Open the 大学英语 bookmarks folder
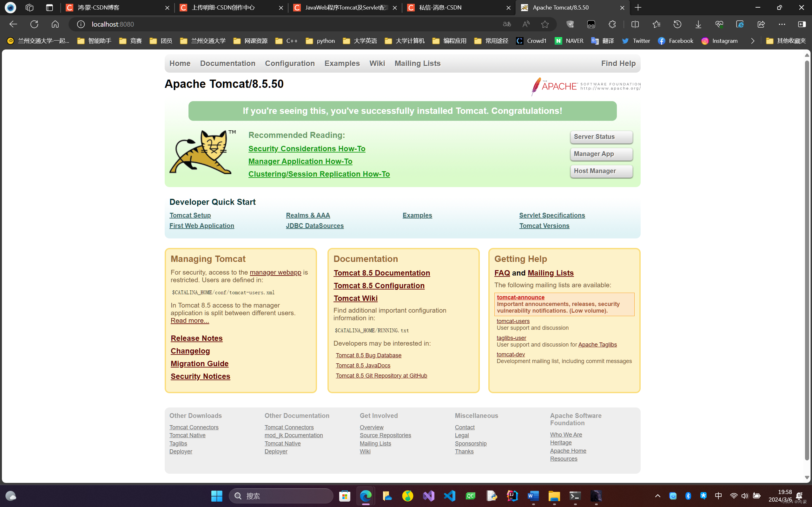The height and width of the screenshot is (507, 812). [x=360, y=41]
